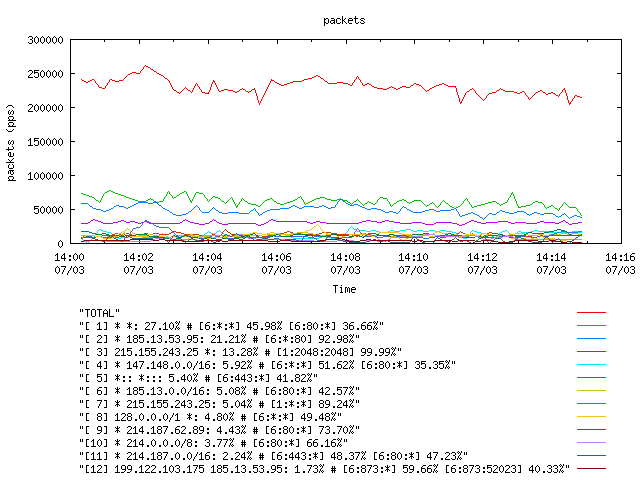Click the x-axis tick label 14:00

click(69, 257)
